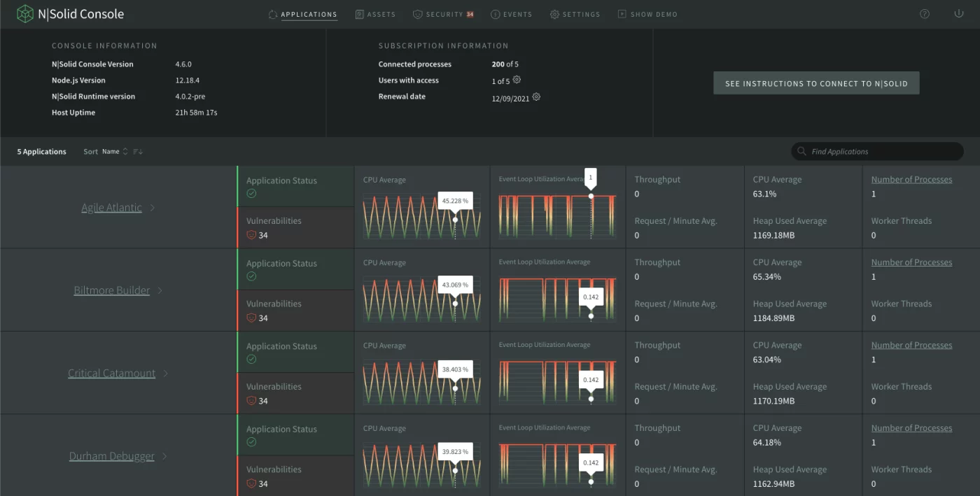
Task: Click Durham Debugger vulnerabilities shield icon
Action: coord(251,483)
